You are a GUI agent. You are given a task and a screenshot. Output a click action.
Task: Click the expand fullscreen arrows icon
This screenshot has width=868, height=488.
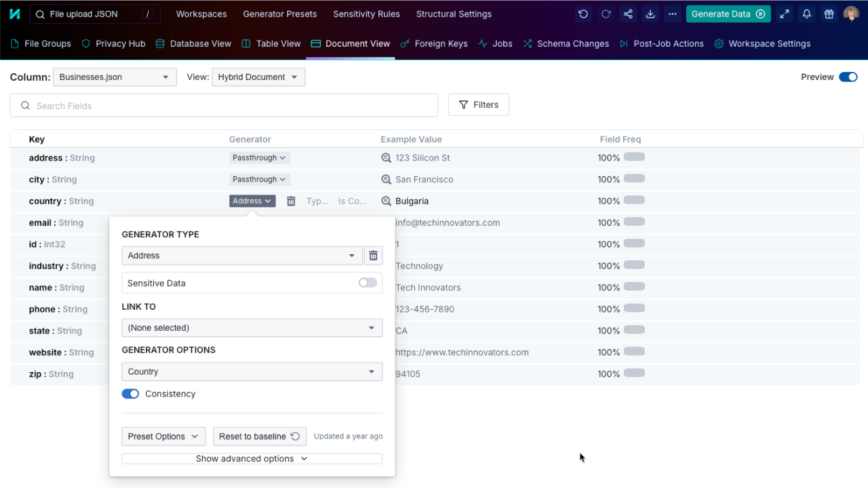click(x=784, y=14)
